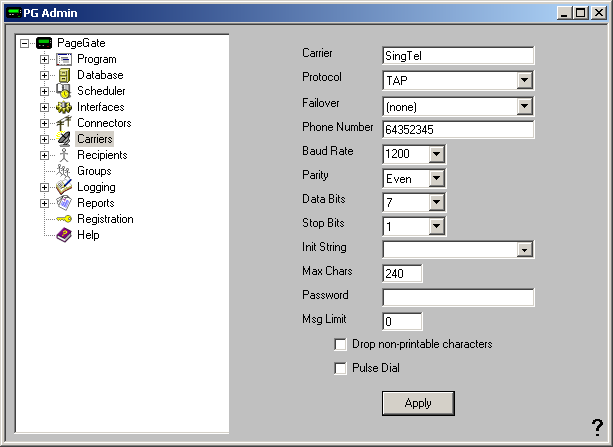Viewport: 613px width, 447px height.
Task: Click the Max Chars field
Action: tap(402, 273)
